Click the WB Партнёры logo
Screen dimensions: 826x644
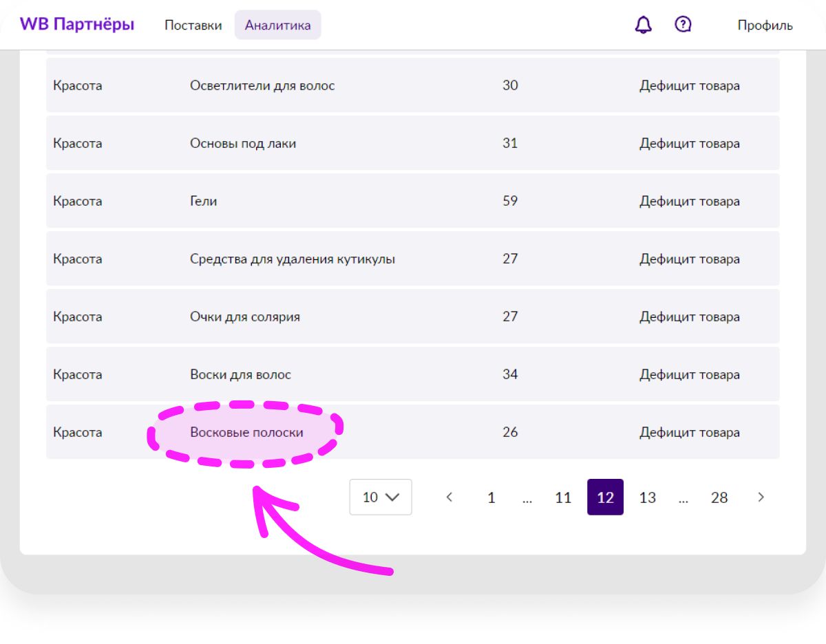(77, 25)
